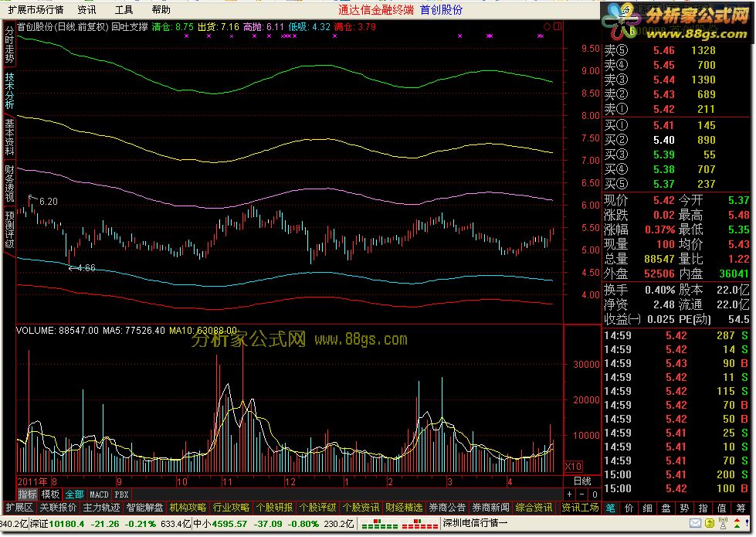The height and width of the screenshot is (537, 756).
Task: Open the 资讯 menu
Action: pyautogui.click(x=86, y=9)
